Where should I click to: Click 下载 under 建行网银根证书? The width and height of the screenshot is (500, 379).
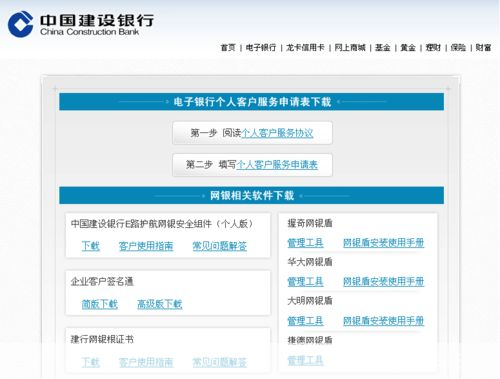tap(91, 362)
